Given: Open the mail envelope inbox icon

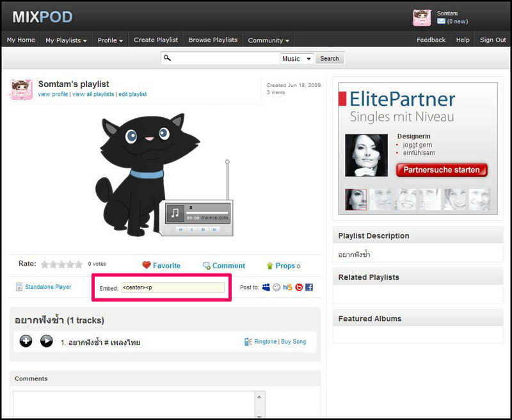Looking at the screenshot, I should click(x=441, y=21).
